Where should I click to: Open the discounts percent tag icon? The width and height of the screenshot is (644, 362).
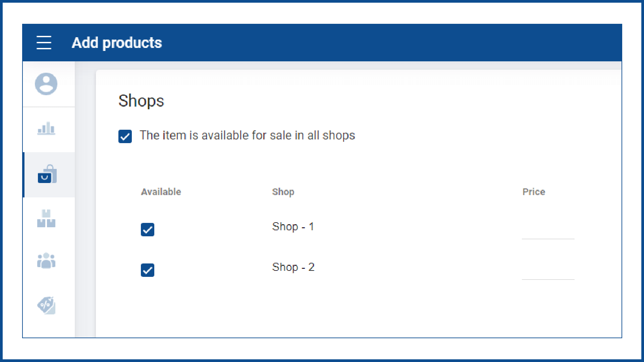click(46, 305)
